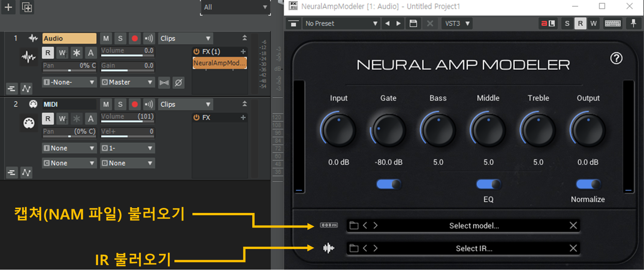The image size is (644, 277).
Task: Go to the previous preset arrow
Action: coord(387,23)
